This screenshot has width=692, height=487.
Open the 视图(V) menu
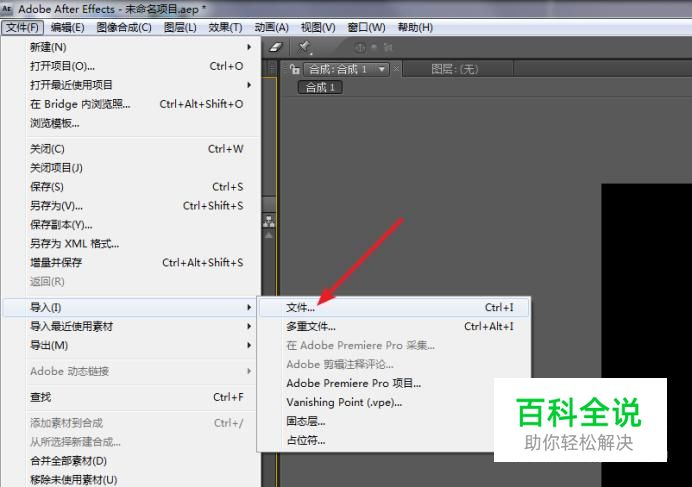point(318,27)
